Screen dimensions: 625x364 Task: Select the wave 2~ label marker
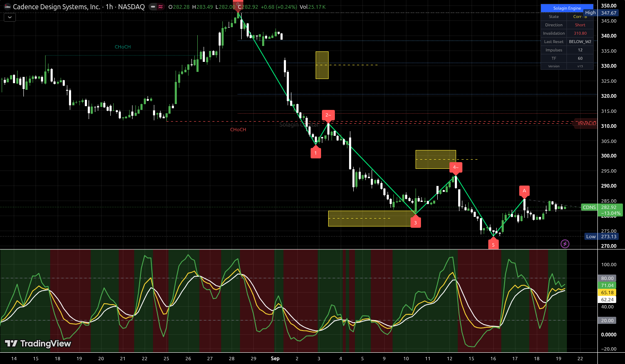click(328, 116)
